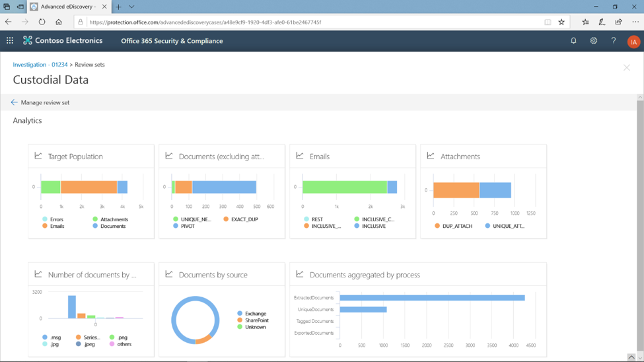Click the help question mark icon
Image resolution: width=644 pixels, height=362 pixels.
(613, 41)
